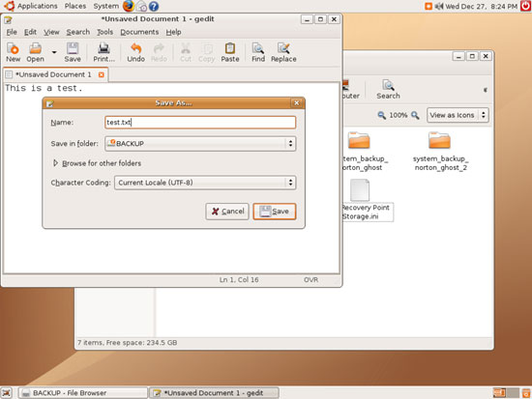Open the Edit menu in gedit
The width and height of the screenshot is (532, 399).
(30, 32)
